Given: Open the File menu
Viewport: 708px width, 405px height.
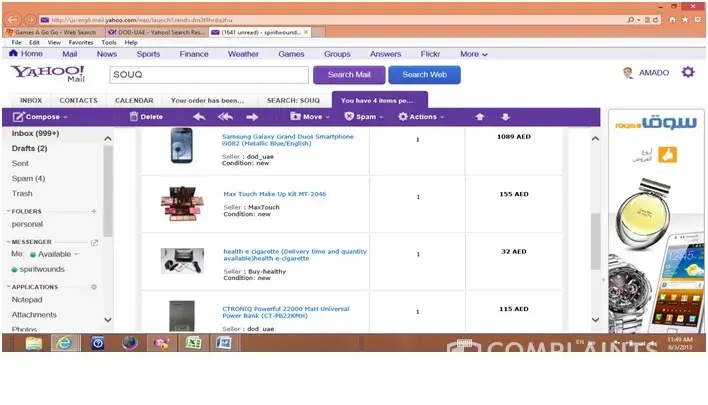Looking at the screenshot, I should point(16,42).
